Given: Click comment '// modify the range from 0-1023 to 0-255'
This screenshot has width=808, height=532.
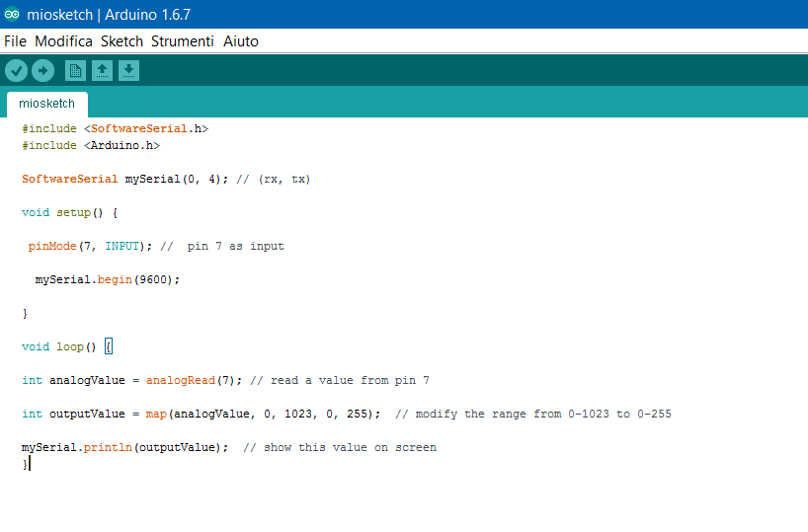Looking at the screenshot, I should coord(532,415).
